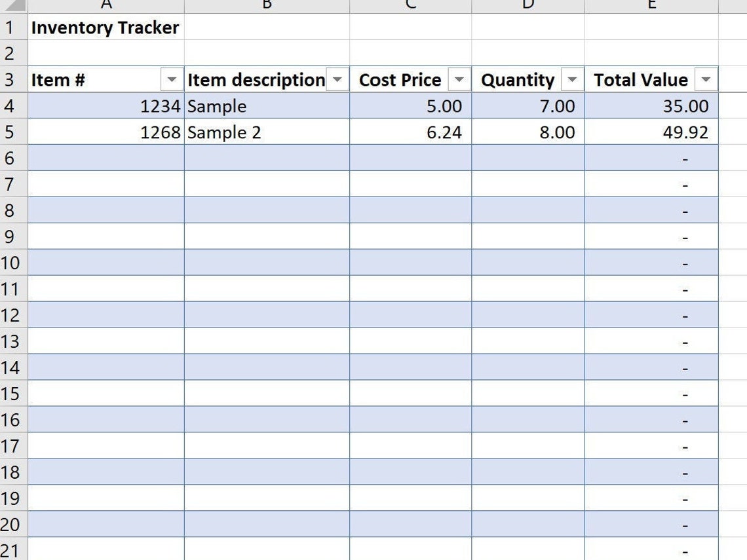Select the total value 49.92 cell
This screenshot has width=747, height=560.
652,132
